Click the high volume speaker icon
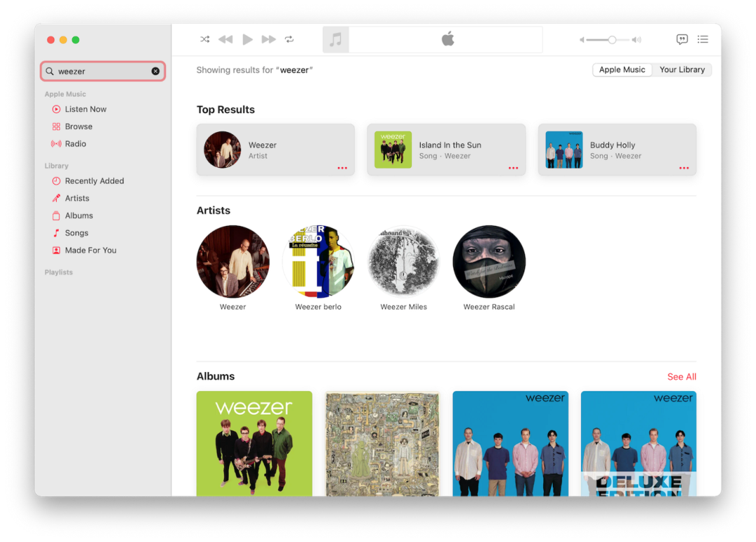756x542 pixels. point(637,40)
